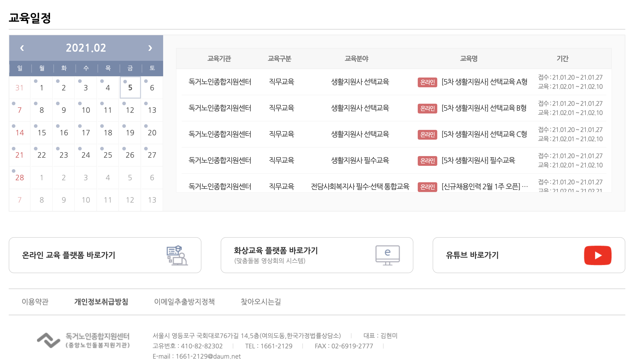Open [5차 생활지원사] 선택교육 C형 course
Viewport: 632px width, 364px height.
click(484, 134)
